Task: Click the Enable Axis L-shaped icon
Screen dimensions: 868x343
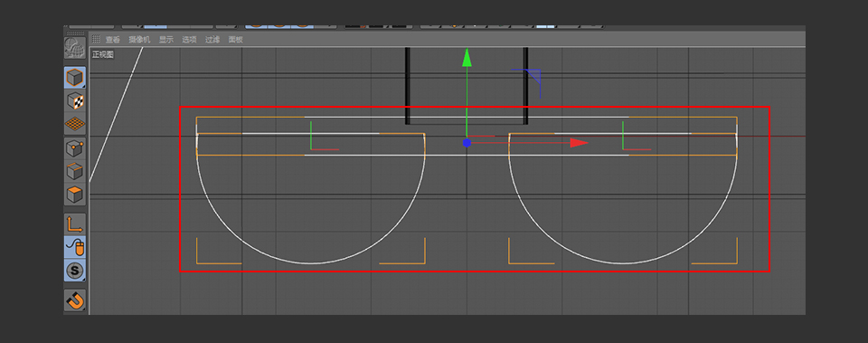Action: (x=75, y=224)
